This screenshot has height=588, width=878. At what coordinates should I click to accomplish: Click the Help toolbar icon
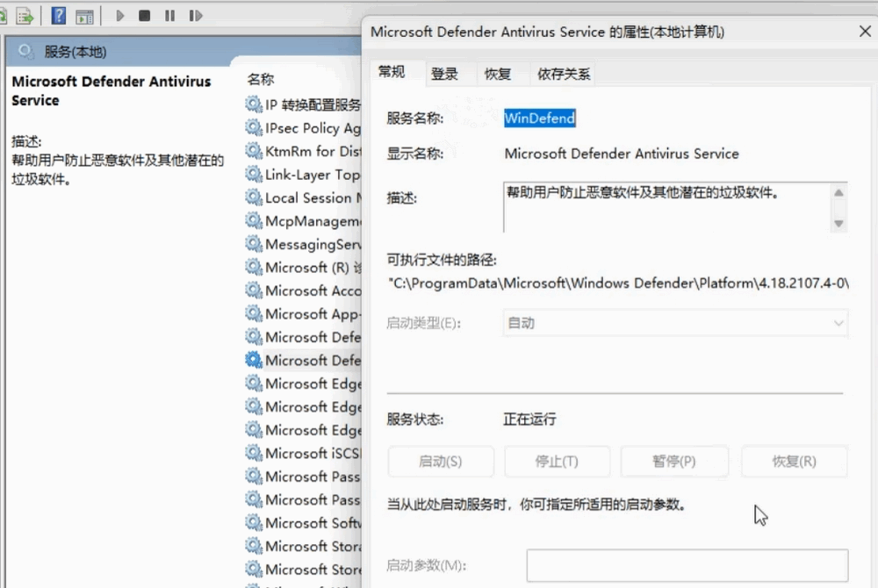58,16
